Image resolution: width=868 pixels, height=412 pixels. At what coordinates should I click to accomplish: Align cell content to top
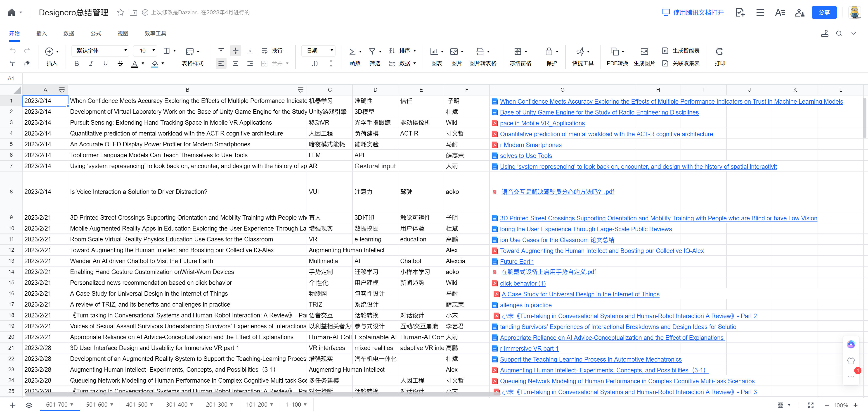(x=221, y=51)
